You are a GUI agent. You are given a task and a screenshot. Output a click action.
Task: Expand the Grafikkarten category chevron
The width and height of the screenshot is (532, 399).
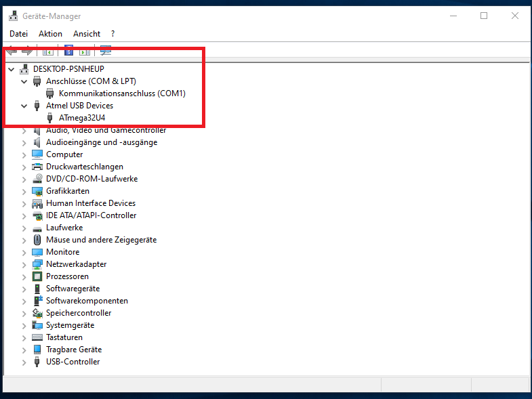tap(24, 192)
